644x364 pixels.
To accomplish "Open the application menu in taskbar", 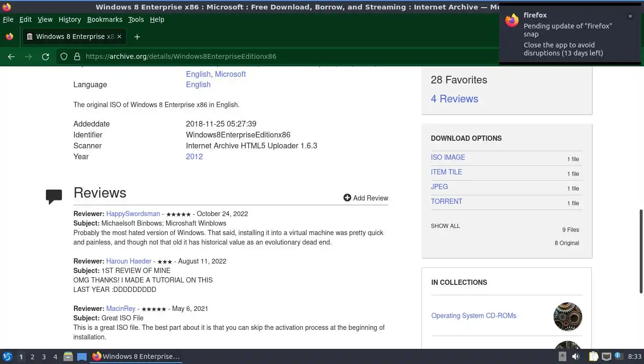I will click(x=7, y=356).
